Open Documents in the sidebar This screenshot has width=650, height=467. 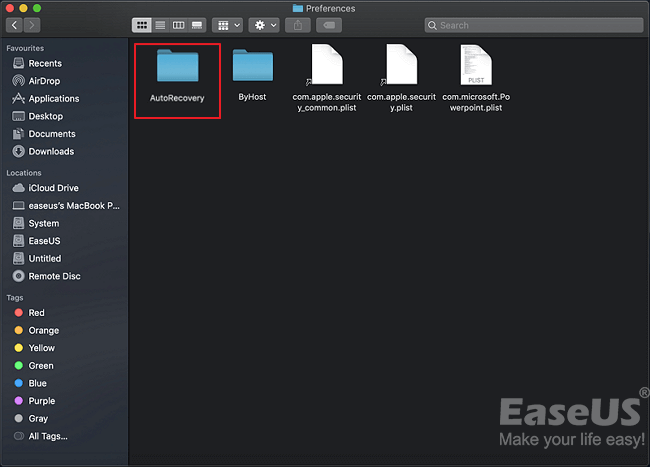[x=44, y=134]
